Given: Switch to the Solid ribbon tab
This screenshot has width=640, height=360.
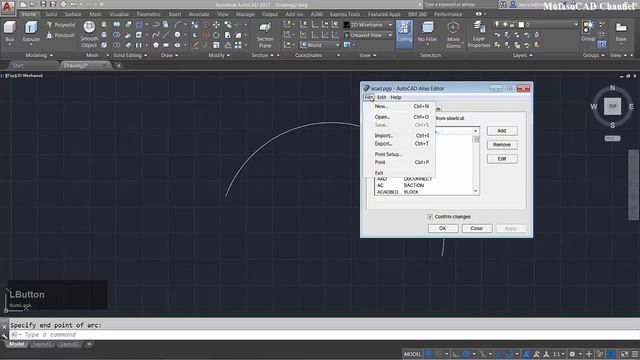Looking at the screenshot, I should coord(51,14).
